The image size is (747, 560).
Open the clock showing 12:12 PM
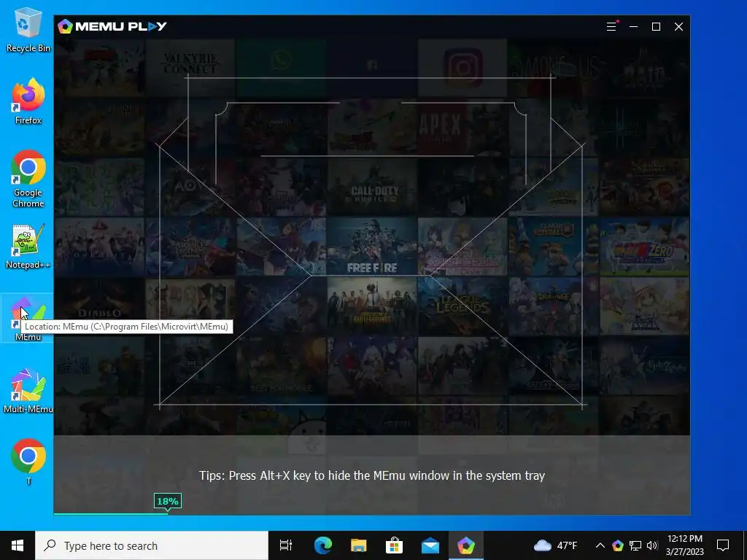[x=684, y=545]
